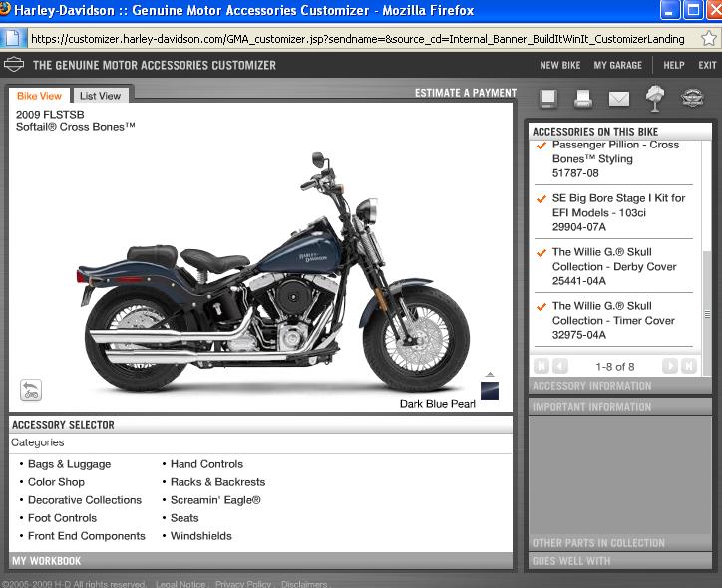Viewport: 722px width, 588px height.
Task: Go to next accessories page
Action: (x=670, y=366)
